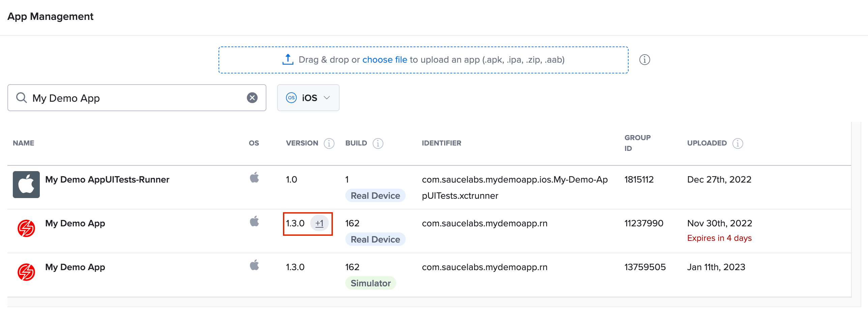Sort by clicking the NAME column header
The image size is (868, 320).
(24, 143)
